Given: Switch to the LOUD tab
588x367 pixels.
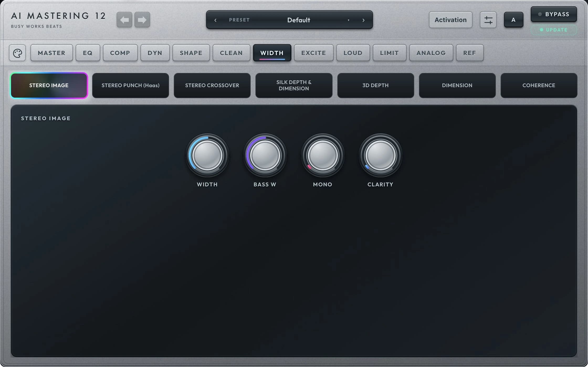Looking at the screenshot, I should tap(353, 53).
